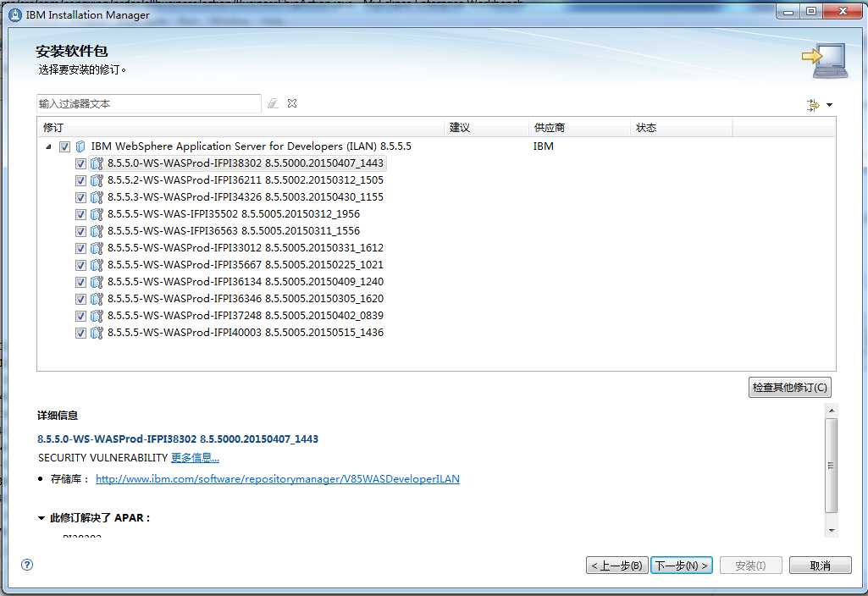Click the fix icon for IFPI35667

click(97, 265)
